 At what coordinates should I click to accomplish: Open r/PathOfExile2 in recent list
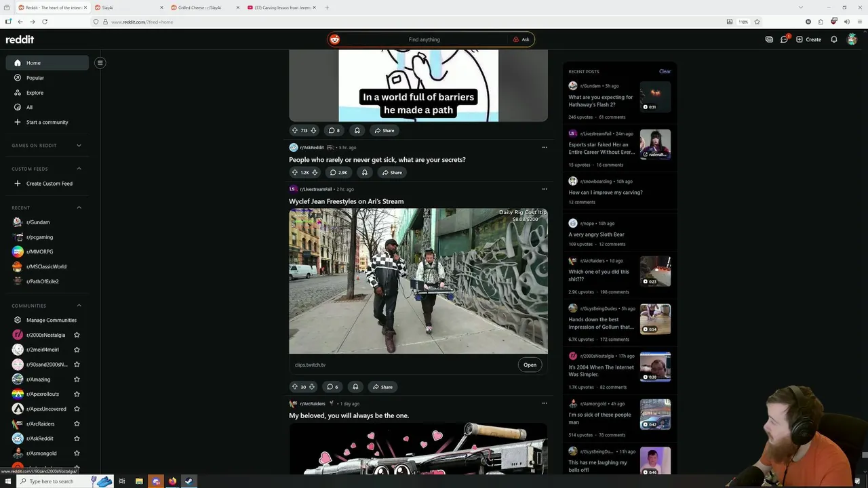point(47,281)
